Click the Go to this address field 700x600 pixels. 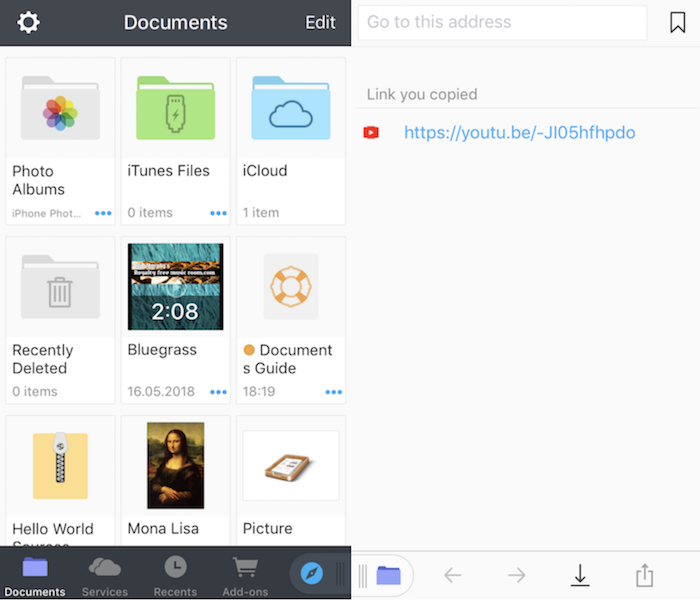(x=503, y=22)
